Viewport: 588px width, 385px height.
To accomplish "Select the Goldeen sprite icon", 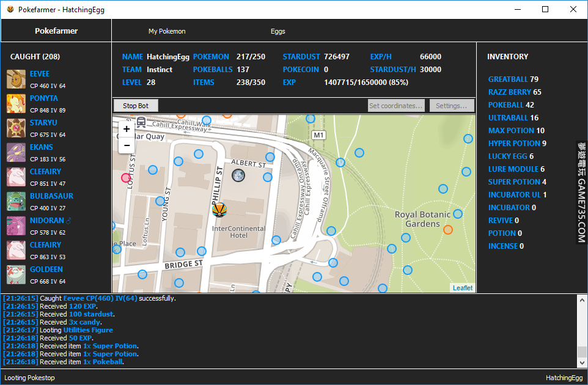I will [x=16, y=275].
